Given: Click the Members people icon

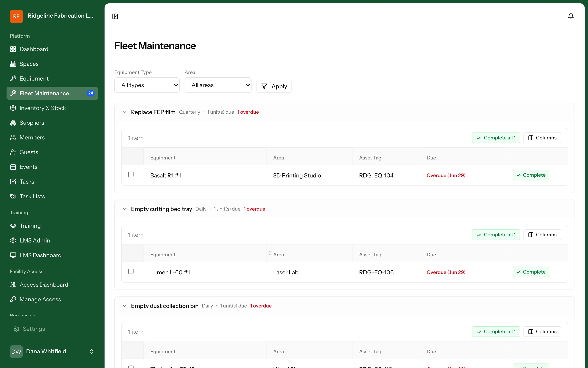Looking at the screenshot, I should [13, 138].
